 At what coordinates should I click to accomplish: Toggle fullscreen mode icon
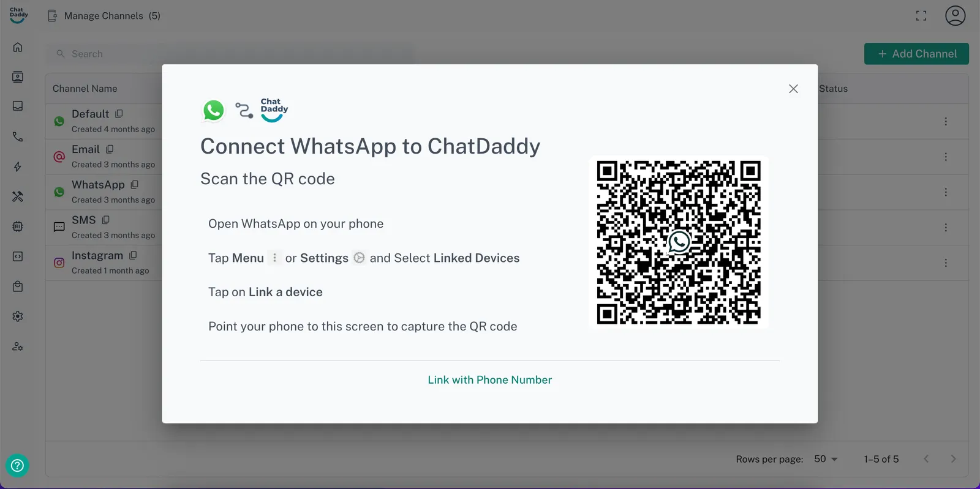pyautogui.click(x=921, y=16)
